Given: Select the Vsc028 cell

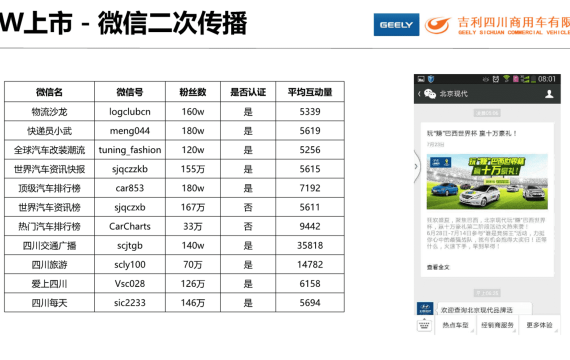Looking at the screenshot, I should (x=130, y=284).
